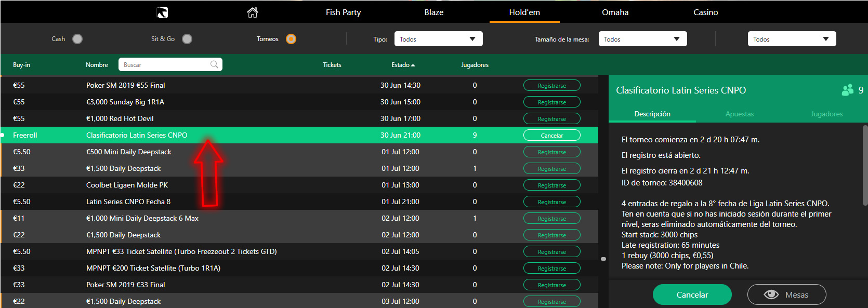Open the Apuestas tab in details panel
868x308 pixels.
pyautogui.click(x=739, y=114)
